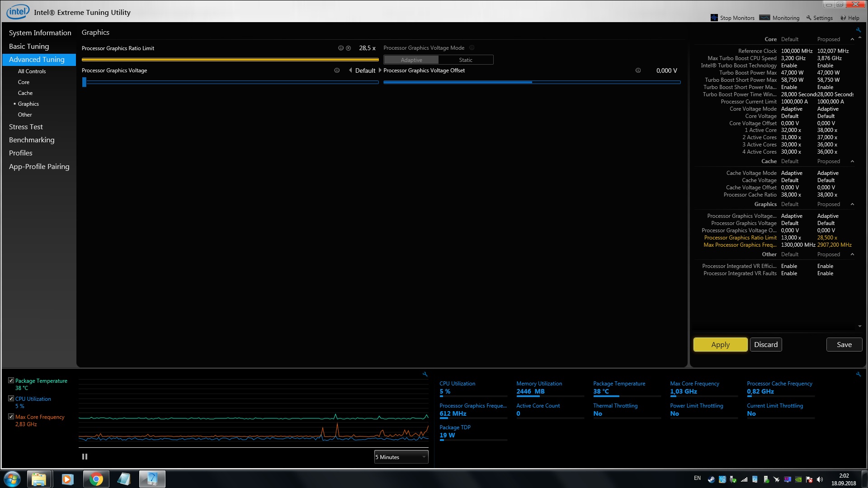Open Steam tray icon

point(712,479)
